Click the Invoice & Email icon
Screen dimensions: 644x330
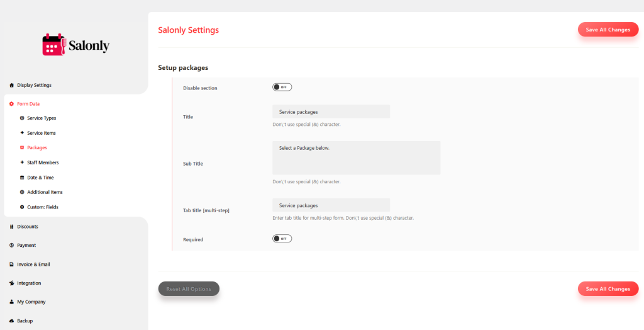tap(11, 265)
